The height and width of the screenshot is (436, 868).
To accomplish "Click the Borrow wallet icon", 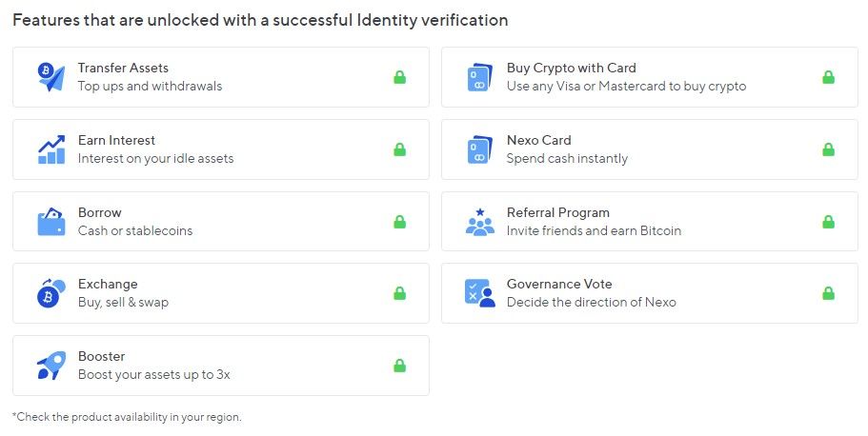I will 50,222.
